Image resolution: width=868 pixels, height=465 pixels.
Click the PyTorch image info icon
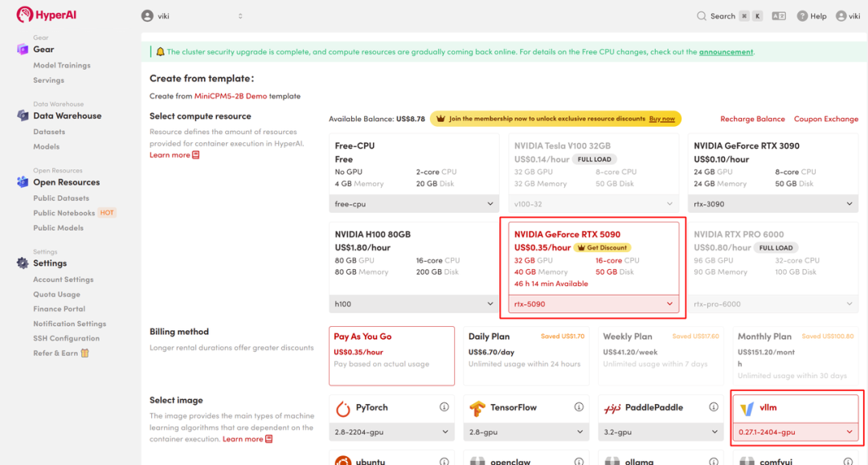point(444,407)
